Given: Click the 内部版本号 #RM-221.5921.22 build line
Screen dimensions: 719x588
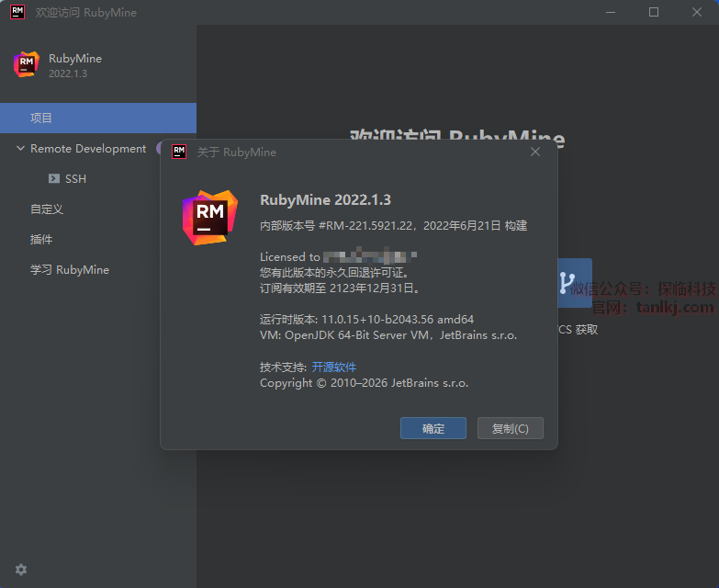Looking at the screenshot, I should point(393,226).
